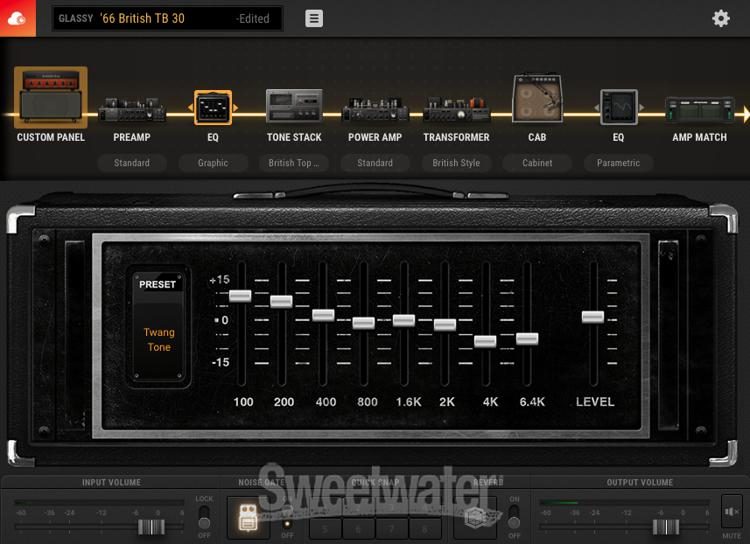
Task: Click the 100 Hz EQ fader
Action: pos(240,296)
